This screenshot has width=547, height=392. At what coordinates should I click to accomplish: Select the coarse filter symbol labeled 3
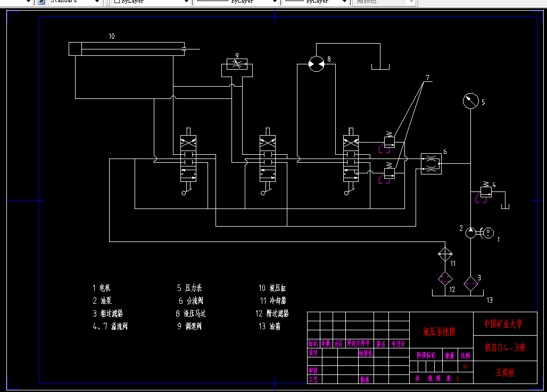tap(470, 283)
